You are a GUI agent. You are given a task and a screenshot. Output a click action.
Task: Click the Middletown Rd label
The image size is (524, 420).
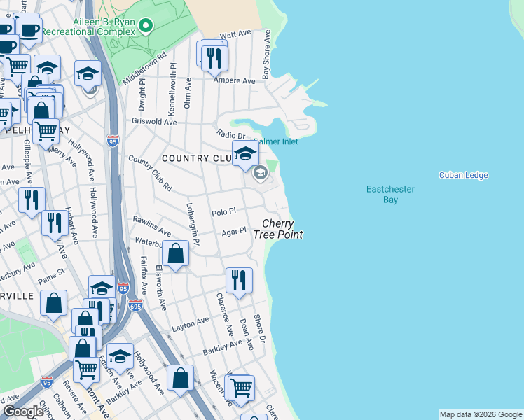pyautogui.click(x=144, y=69)
